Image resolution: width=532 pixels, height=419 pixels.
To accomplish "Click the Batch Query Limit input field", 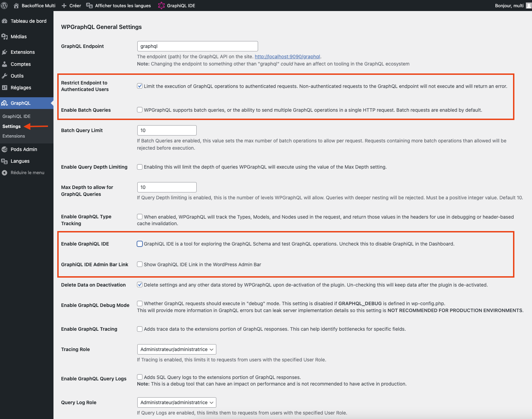I will 167,130.
